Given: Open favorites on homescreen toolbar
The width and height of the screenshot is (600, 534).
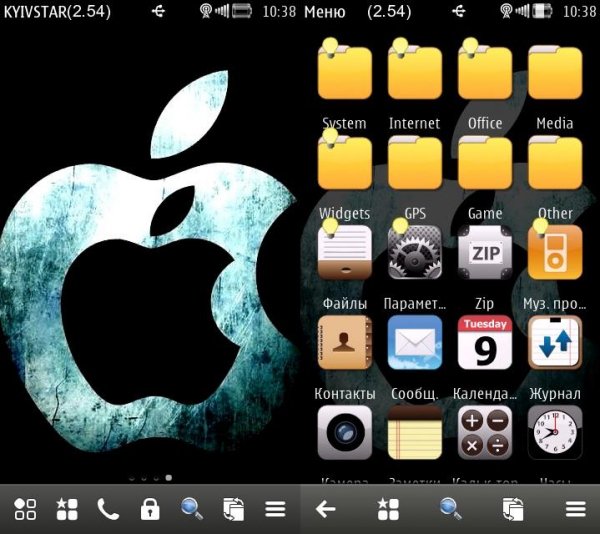Looking at the screenshot, I should pyautogui.click(x=67, y=509).
